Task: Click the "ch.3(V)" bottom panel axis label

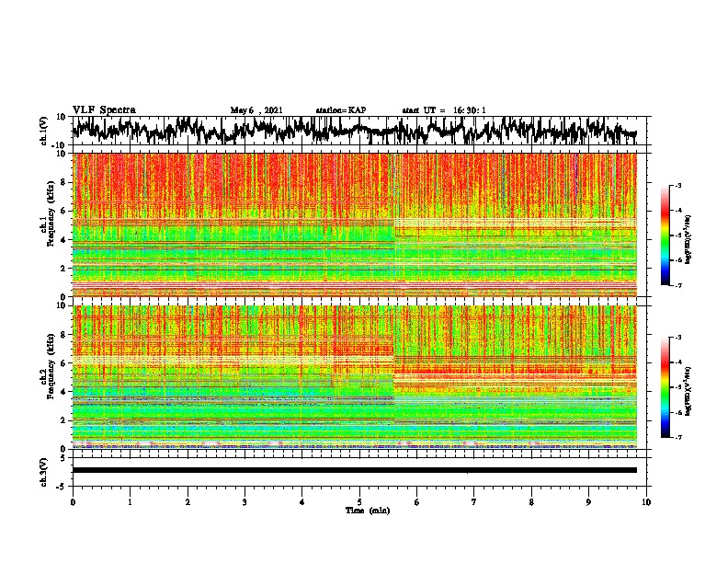Action: [x=44, y=472]
